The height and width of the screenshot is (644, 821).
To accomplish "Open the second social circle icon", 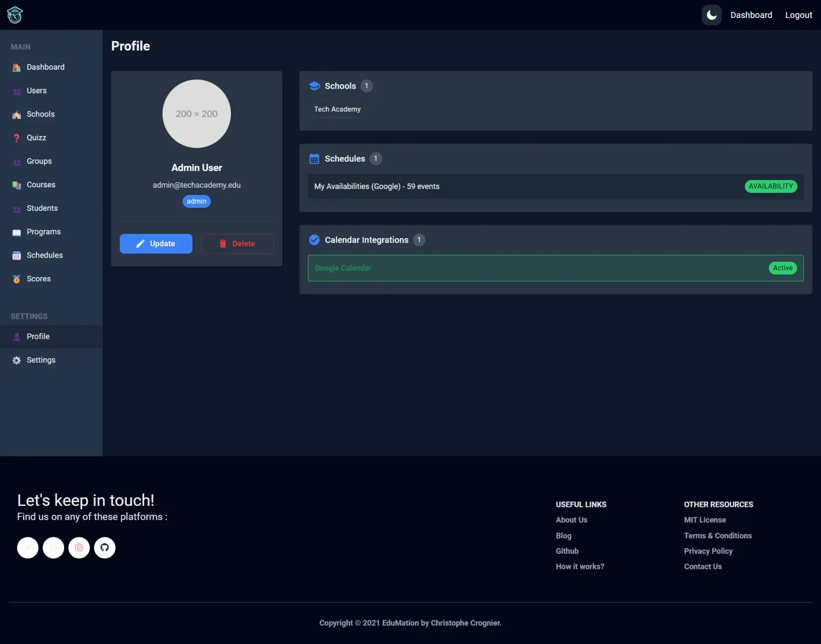I will click(53, 548).
